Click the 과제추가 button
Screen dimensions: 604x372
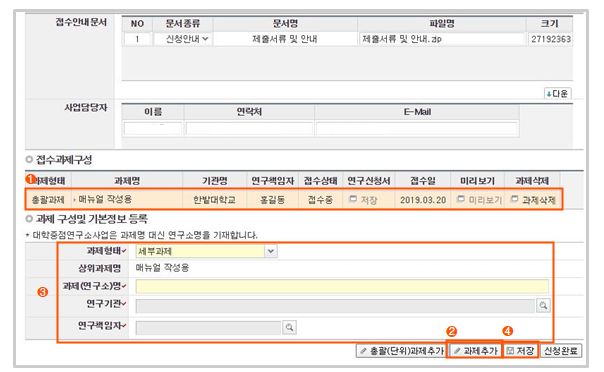point(476,351)
